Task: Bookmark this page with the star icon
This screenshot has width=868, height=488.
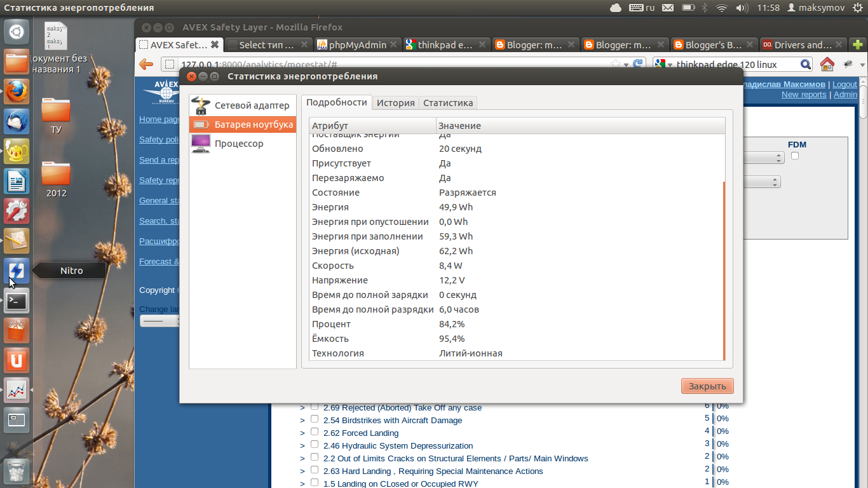Action: pos(615,64)
